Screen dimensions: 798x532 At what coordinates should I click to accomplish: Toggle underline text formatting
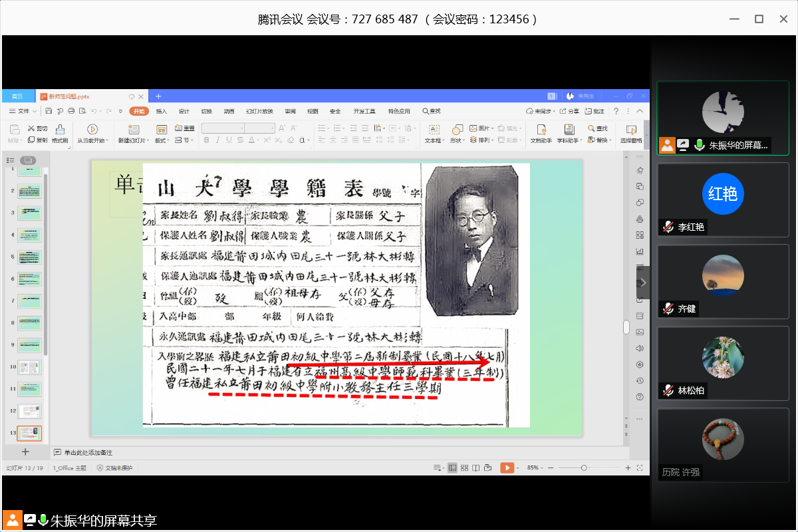pos(229,140)
